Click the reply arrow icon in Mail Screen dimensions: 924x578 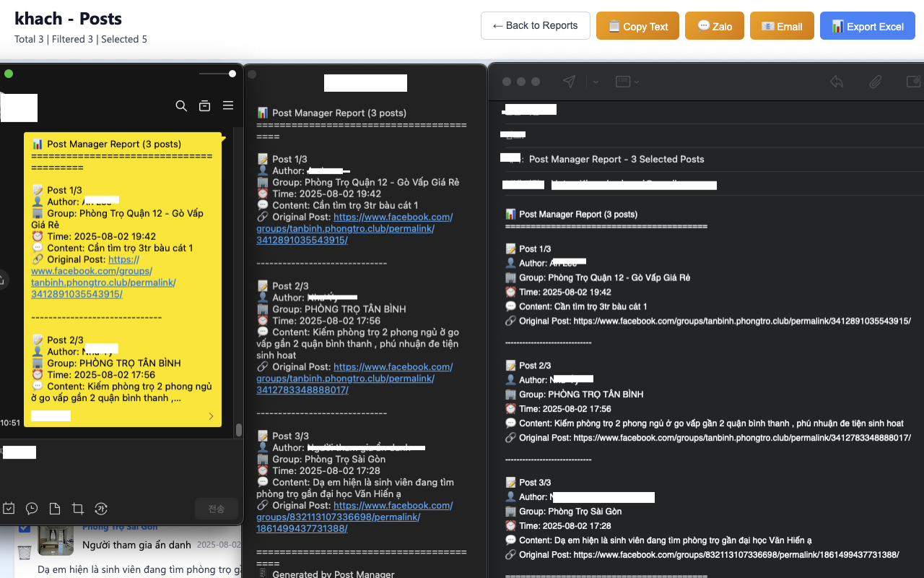837,82
